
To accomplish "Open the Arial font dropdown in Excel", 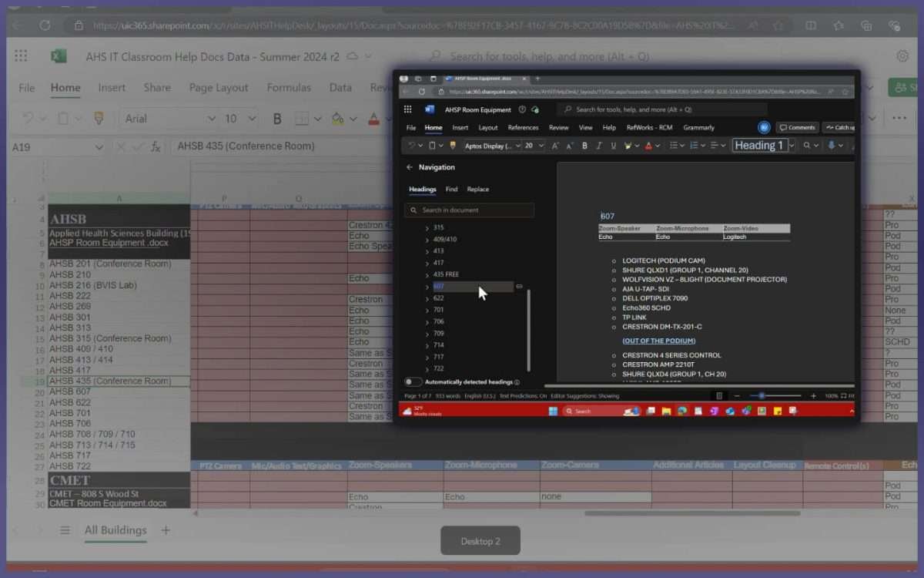I will tap(211, 119).
